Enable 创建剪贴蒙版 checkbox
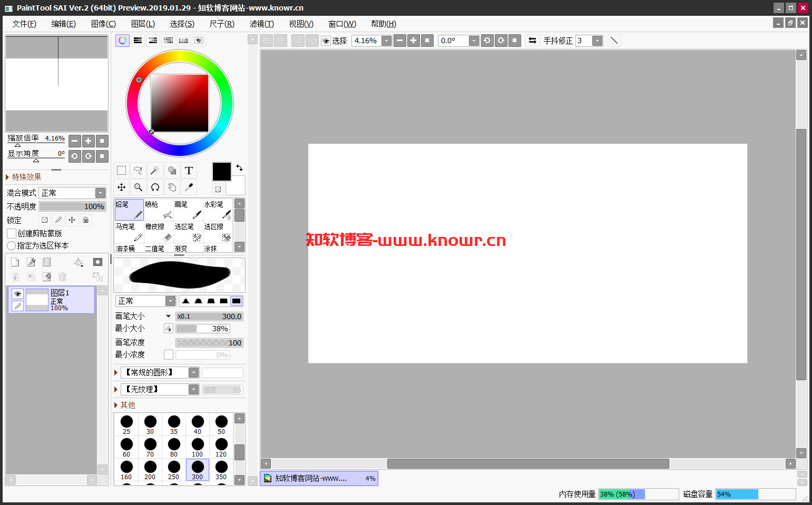 click(12, 233)
